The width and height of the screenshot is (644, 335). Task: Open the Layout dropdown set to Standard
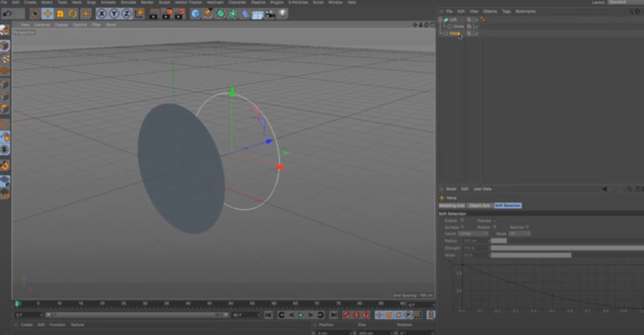(625, 3)
